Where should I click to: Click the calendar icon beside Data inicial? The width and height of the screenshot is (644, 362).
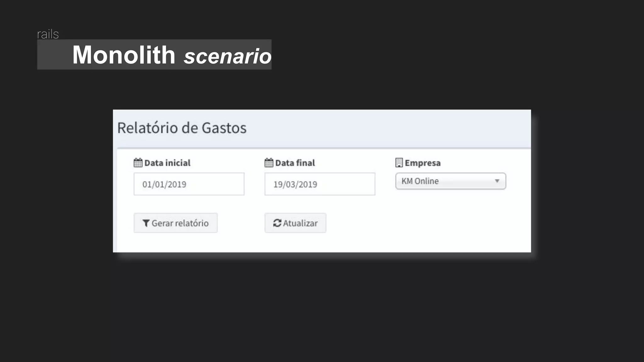pyautogui.click(x=138, y=163)
